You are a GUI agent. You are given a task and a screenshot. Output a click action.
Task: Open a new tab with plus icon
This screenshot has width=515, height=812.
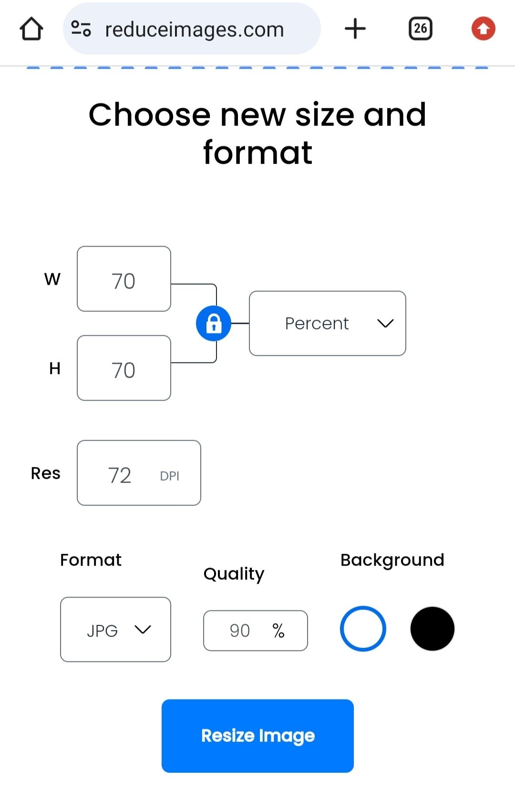[x=355, y=29]
